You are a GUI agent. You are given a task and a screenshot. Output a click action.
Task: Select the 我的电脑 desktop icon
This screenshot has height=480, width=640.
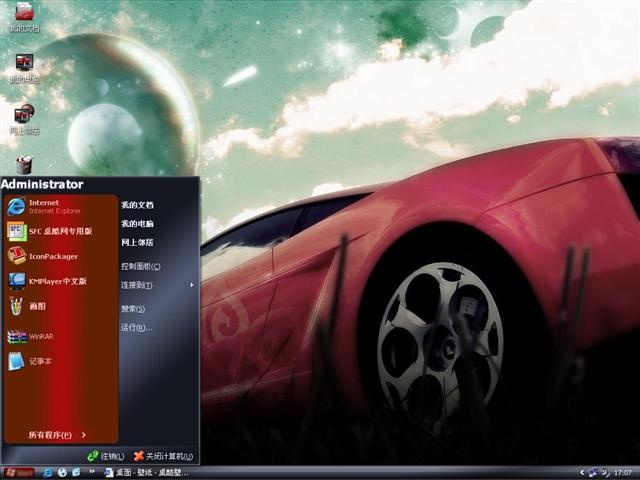(x=24, y=69)
